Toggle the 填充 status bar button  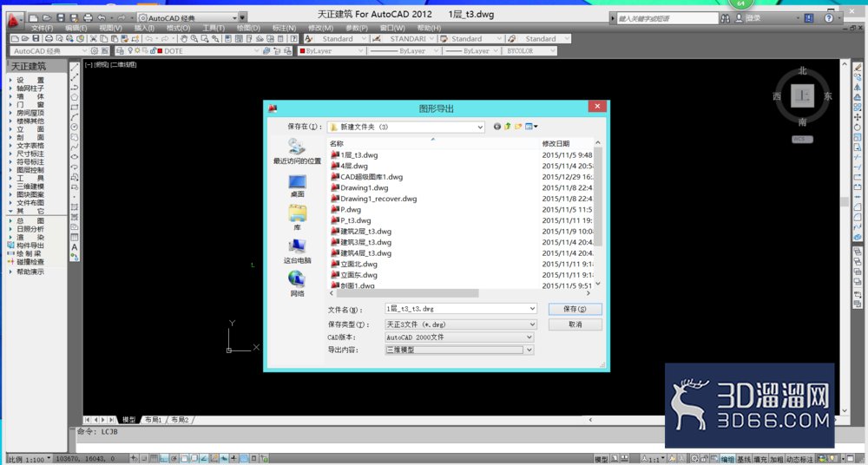(x=760, y=460)
